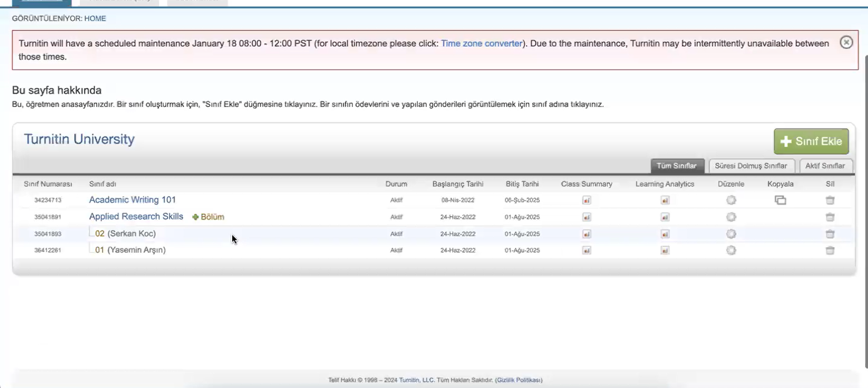The image size is (868, 388).
Task: Open the Gizlilik Politikası footer link
Action: point(518,380)
